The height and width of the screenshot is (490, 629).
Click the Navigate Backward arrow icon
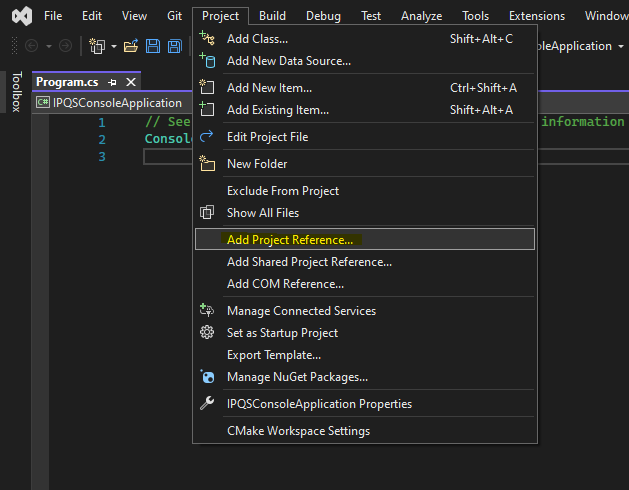[x=32, y=46]
